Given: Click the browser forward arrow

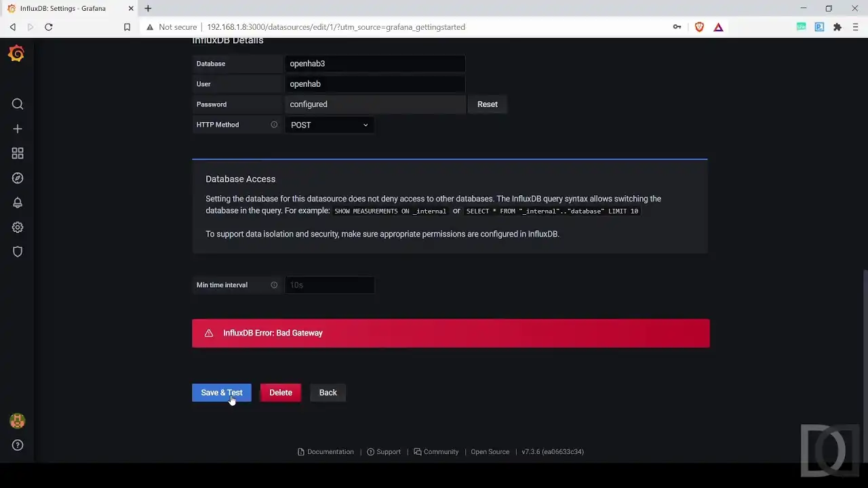Looking at the screenshot, I should [x=31, y=27].
